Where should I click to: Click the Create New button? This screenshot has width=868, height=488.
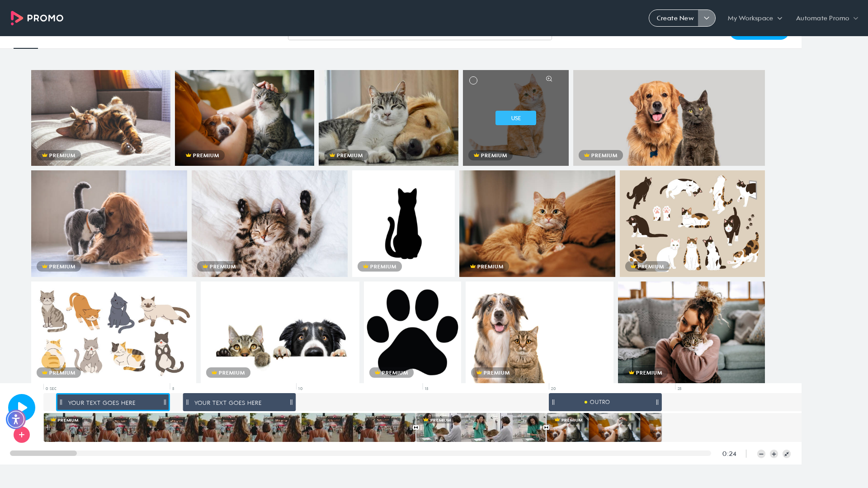(x=675, y=18)
